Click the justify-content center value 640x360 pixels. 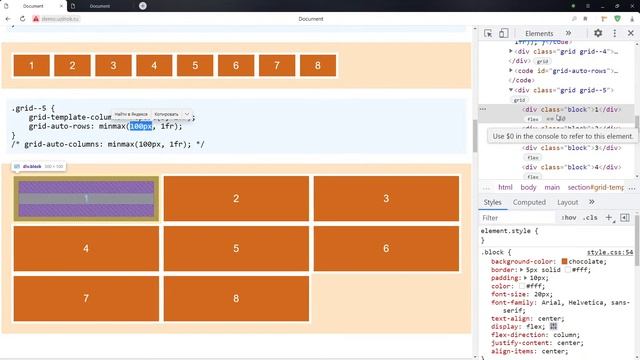(x=568, y=343)
